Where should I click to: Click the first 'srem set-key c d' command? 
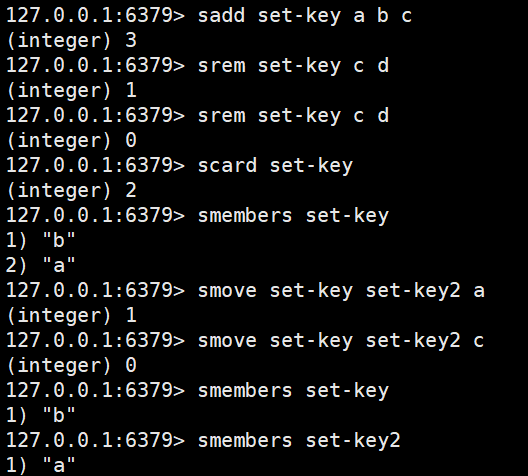[293, 66]
